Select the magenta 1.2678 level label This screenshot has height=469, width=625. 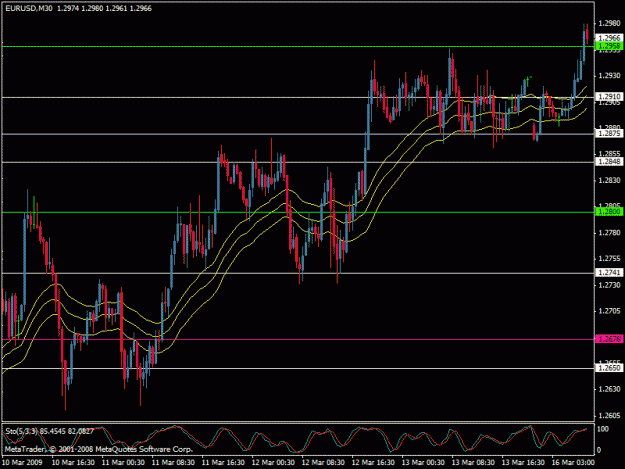tap(609, 339)
